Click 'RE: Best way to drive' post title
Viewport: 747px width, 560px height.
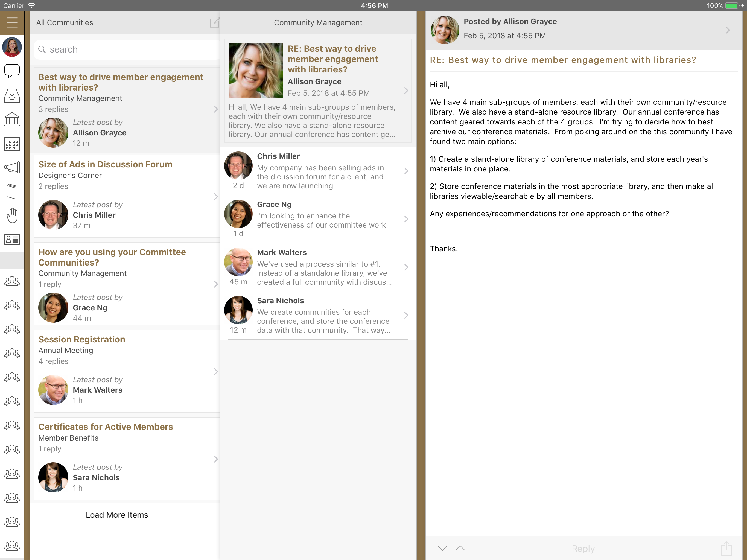pos(333,59)
